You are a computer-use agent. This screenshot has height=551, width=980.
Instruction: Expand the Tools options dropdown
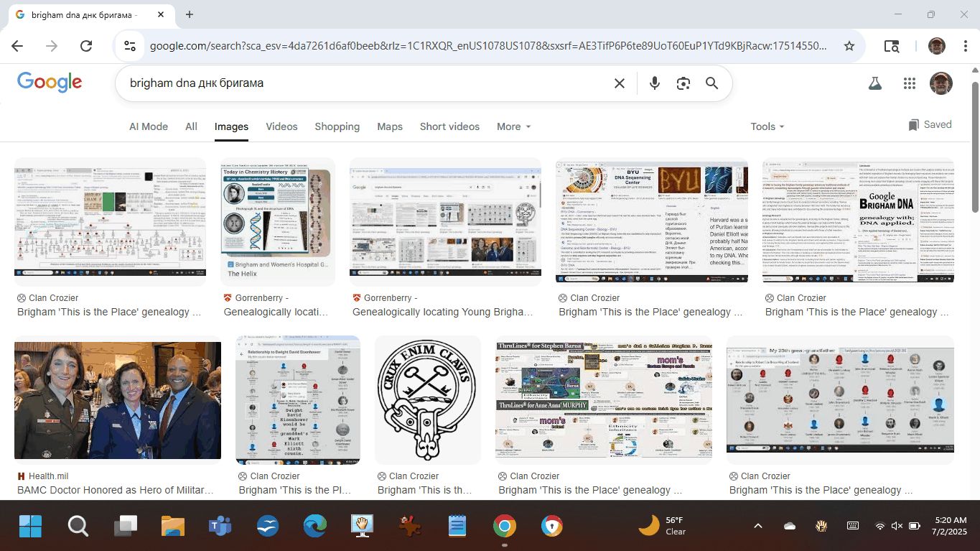767,126
